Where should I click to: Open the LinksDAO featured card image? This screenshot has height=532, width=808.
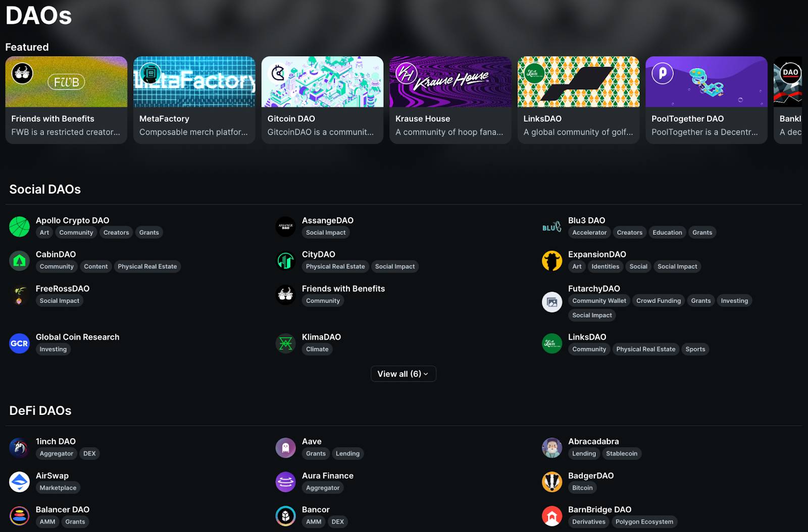point(578,81)
